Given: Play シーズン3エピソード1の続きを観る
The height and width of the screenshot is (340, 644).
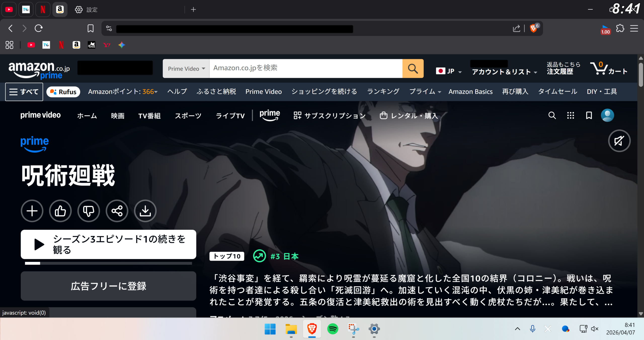Looking at the screenshot, I should [108, 244].
